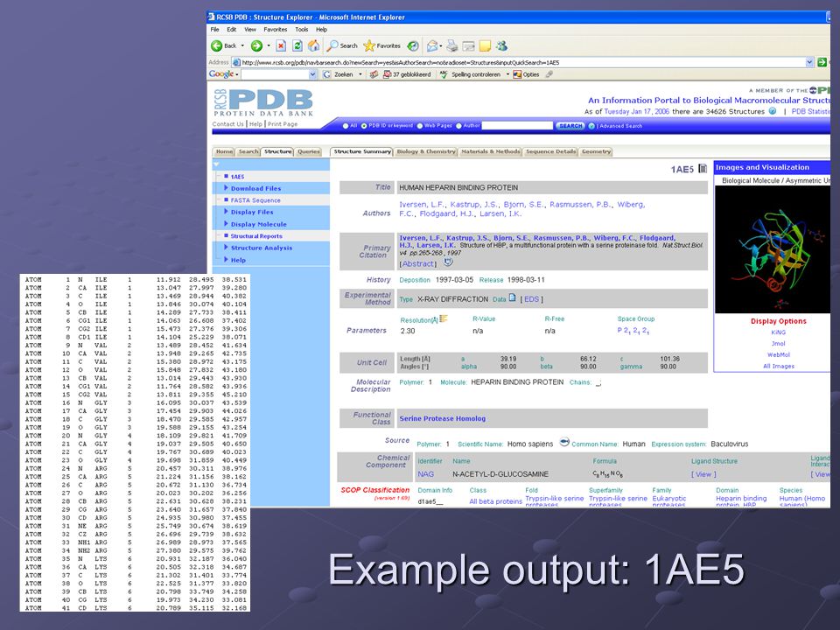Click the PDB search text field
The height and width of the screenshot is (630, 840).
pyautogui.click(x=517, y=126)
